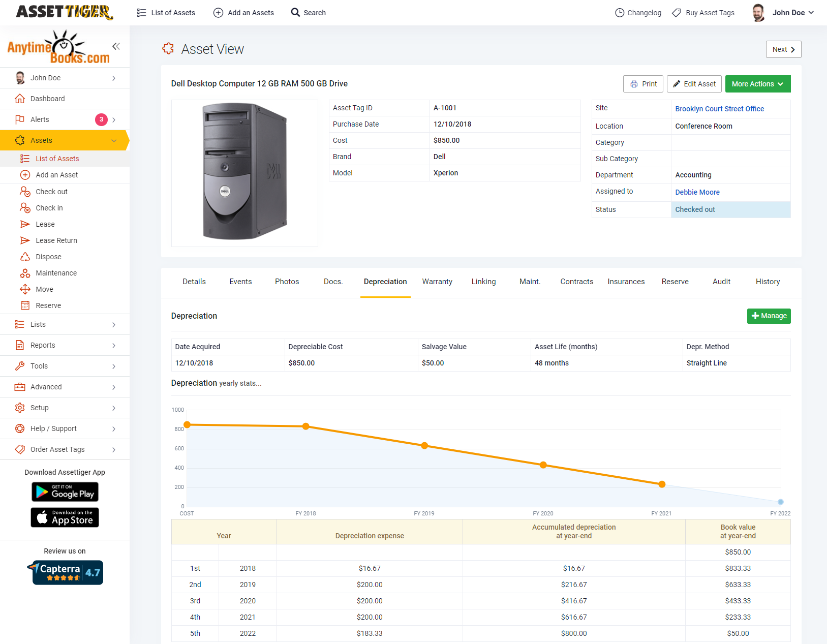Open the Debbie Moore assignee link
Viewport: 827px width, 644px height.
tap(697, 192)
